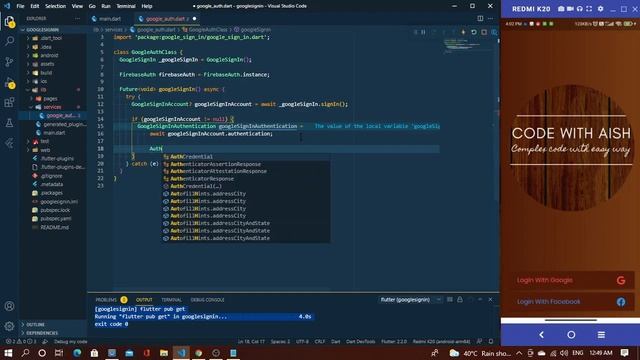Click the hot reload lightning icon
This screenshot has width=640, height=360.
[x=463, y=32]
